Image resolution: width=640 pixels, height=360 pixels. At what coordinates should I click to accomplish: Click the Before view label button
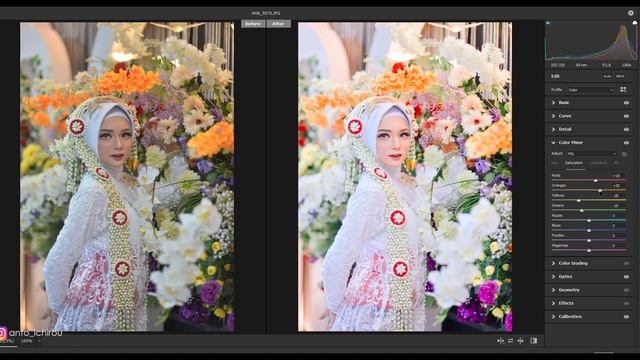pos(253,24)
